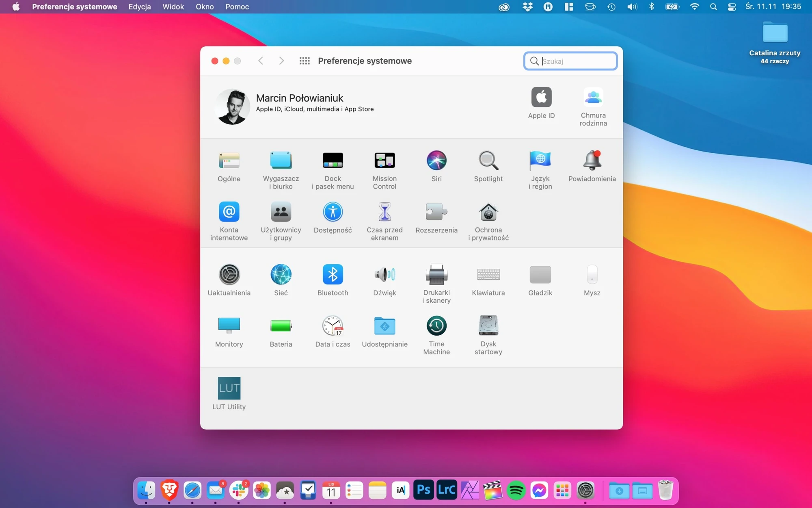Open Control Center in menu bar
Image resolution: width=812 pixels, height=508 pixels.
[732, 7]
